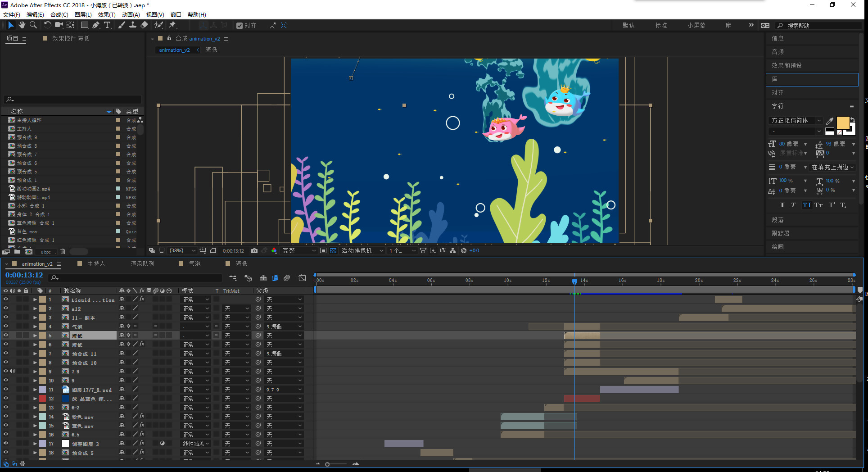Take a snapshot with the camera icon
The image size is (868, 472).
tap(254, 251)
